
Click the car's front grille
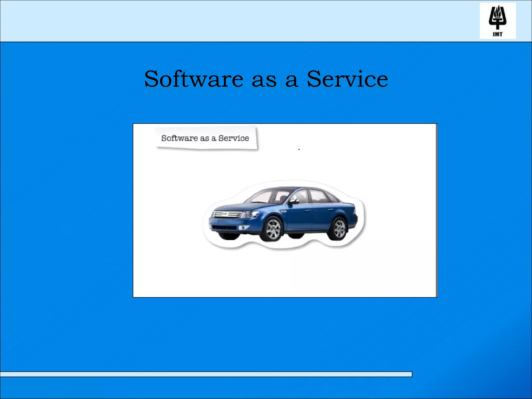[227, 214]
